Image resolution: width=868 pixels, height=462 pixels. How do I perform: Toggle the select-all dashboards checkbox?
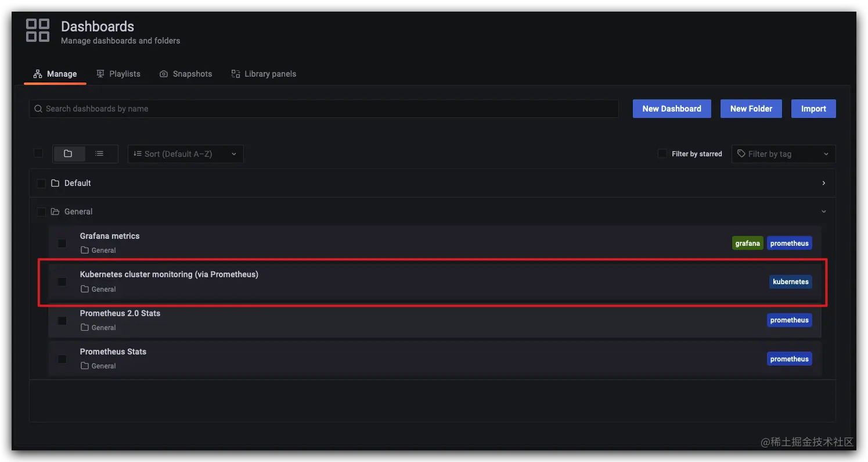pyautogui.click(x=38, y=153)
